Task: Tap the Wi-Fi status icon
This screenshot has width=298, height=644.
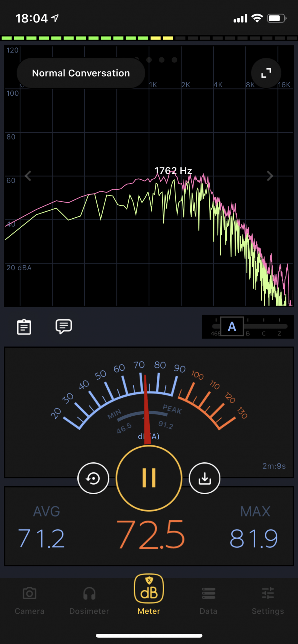Action: (x=257, y=18)
